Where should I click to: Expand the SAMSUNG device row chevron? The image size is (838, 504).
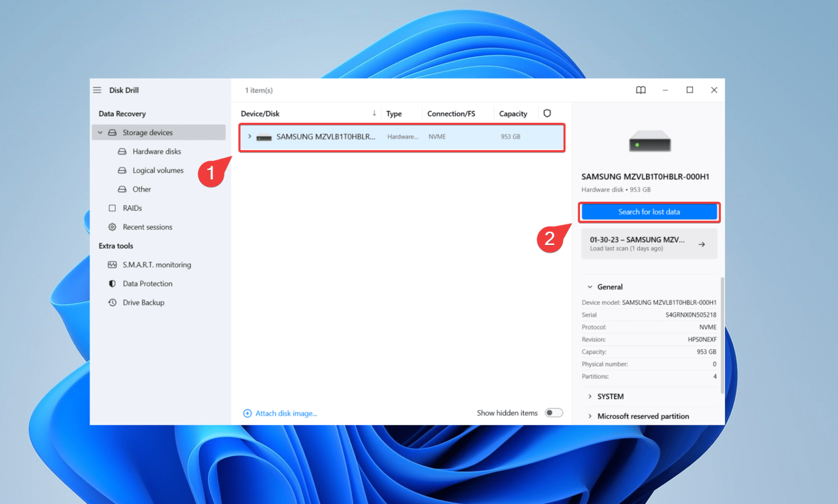coord(249,137)
